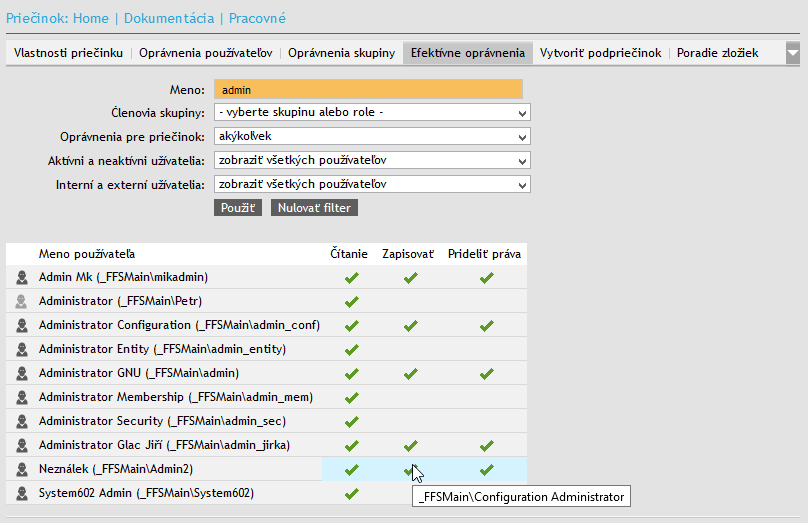The image size is (808, 523).
Task: Click user icon beside Administrator Configuration
Action: [x=22, y=325]
